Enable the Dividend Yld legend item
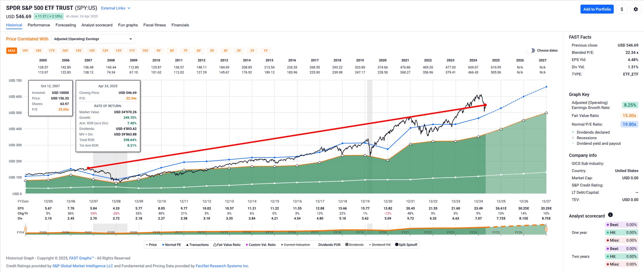The width and height of the screenshot is (644, 273). pyautogui.click(x=380, y=245)
